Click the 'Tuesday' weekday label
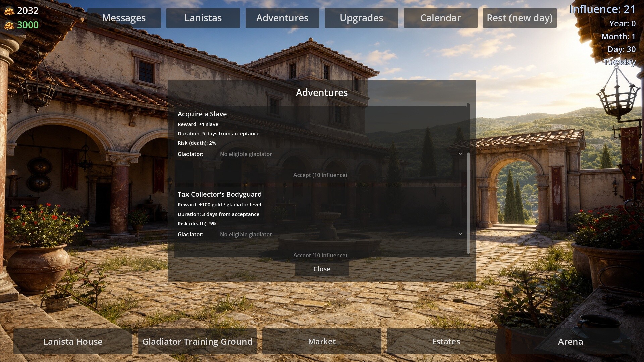644x362 pixels. click(x=620, y=62)
